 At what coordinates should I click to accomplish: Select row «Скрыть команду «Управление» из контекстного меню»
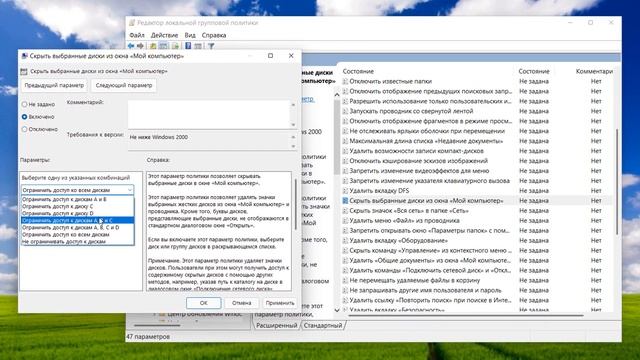point(477,251)
